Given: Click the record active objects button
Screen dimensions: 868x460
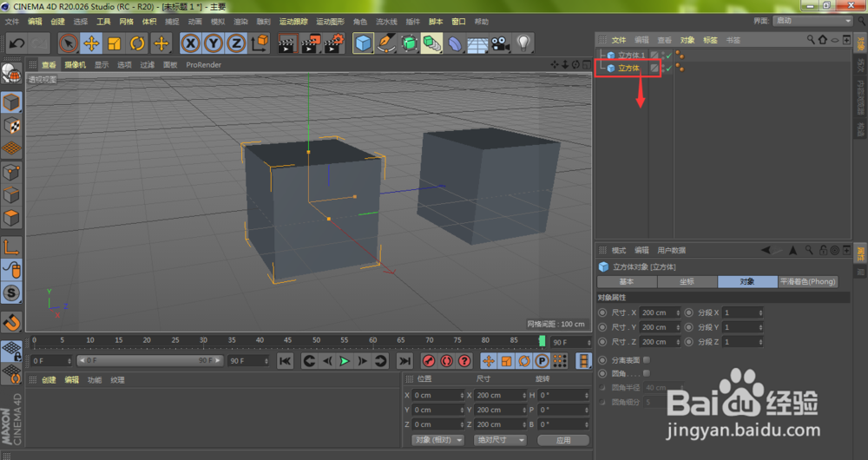Looking at the screenshot, I should tap(429, 361).
